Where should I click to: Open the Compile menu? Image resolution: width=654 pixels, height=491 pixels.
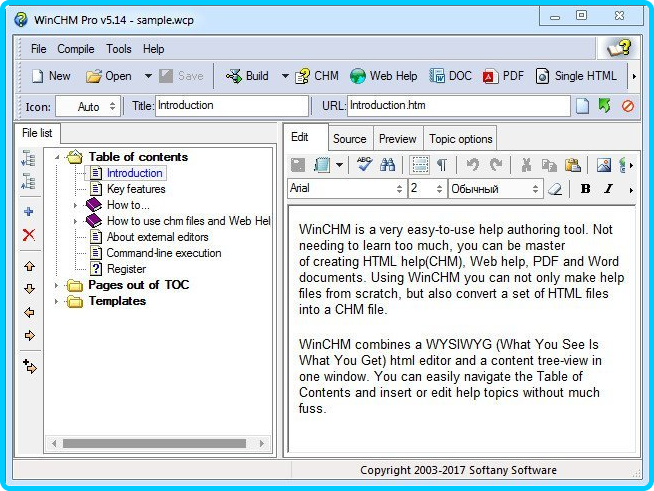click(x=76, y=49)
